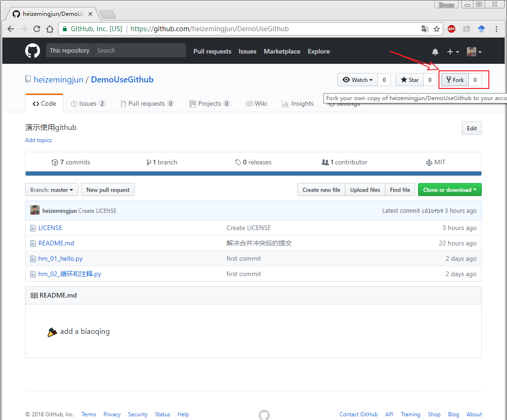Open the README.md file in file list
Viewport: 507px width, 420px height.
pos(56,243)
